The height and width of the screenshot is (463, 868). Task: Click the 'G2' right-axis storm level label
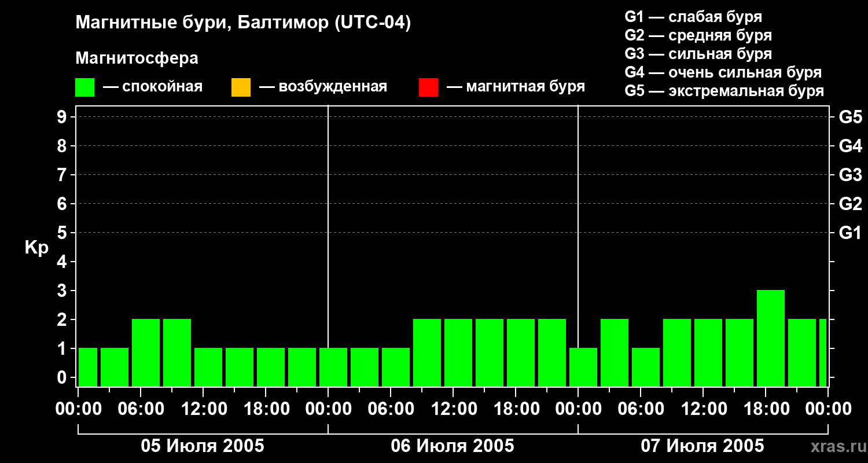(x=850, y=204)
